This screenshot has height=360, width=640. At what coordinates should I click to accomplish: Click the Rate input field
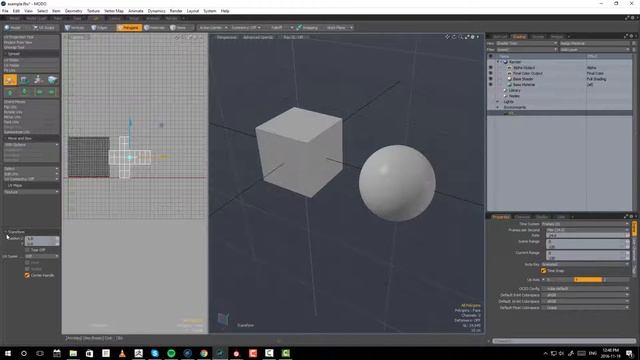click(x=587, y=236)
